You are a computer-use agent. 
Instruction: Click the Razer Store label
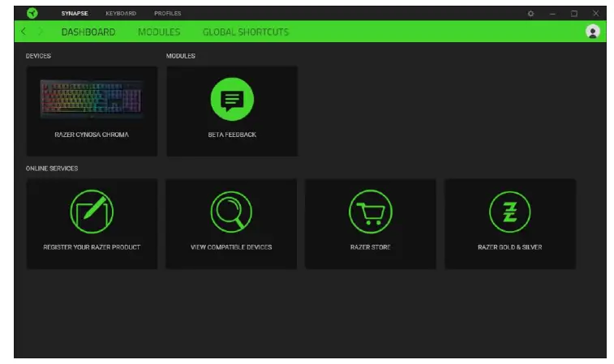coord(371,247)
